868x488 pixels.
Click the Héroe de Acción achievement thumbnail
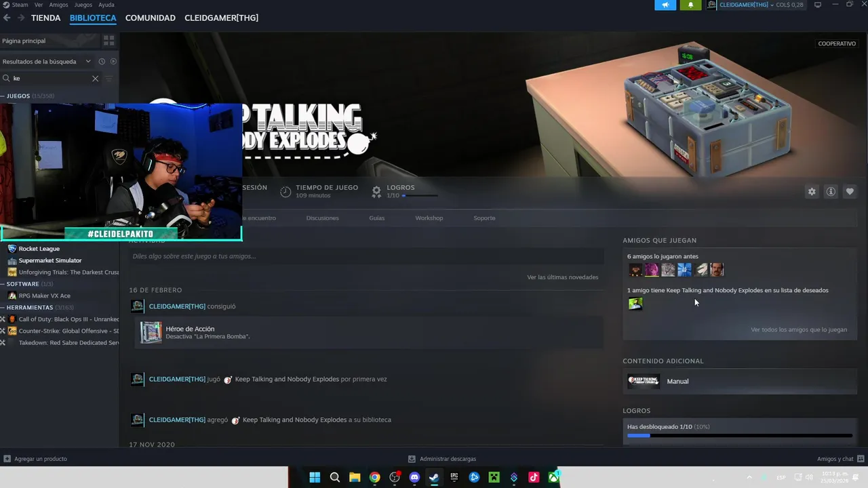tap(151, 333)
